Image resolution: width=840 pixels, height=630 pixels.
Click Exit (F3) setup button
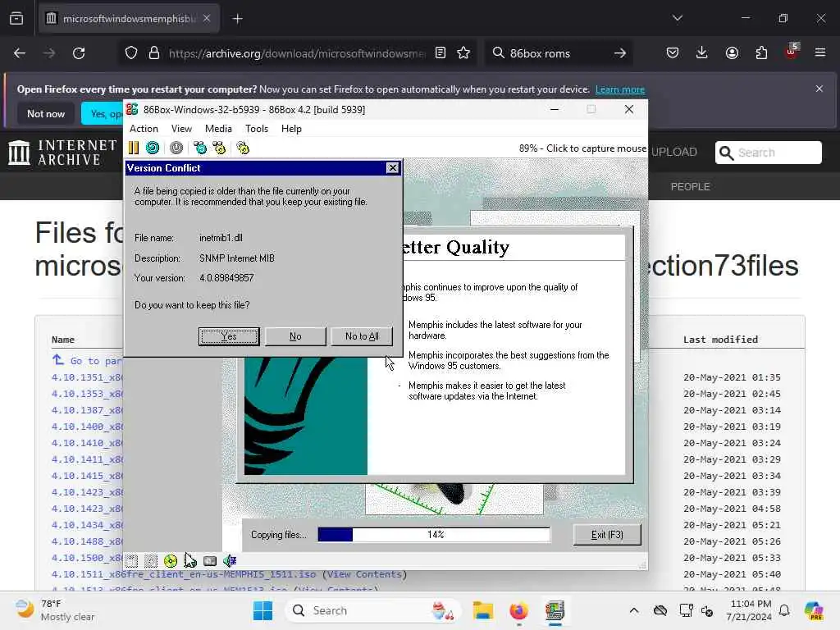tap(607, 535)
